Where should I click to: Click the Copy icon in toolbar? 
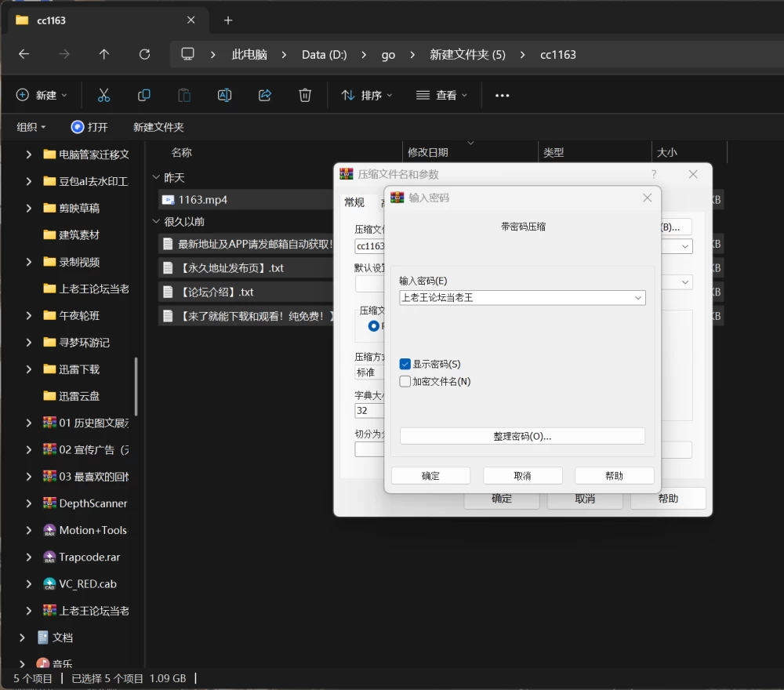[144, 95]
